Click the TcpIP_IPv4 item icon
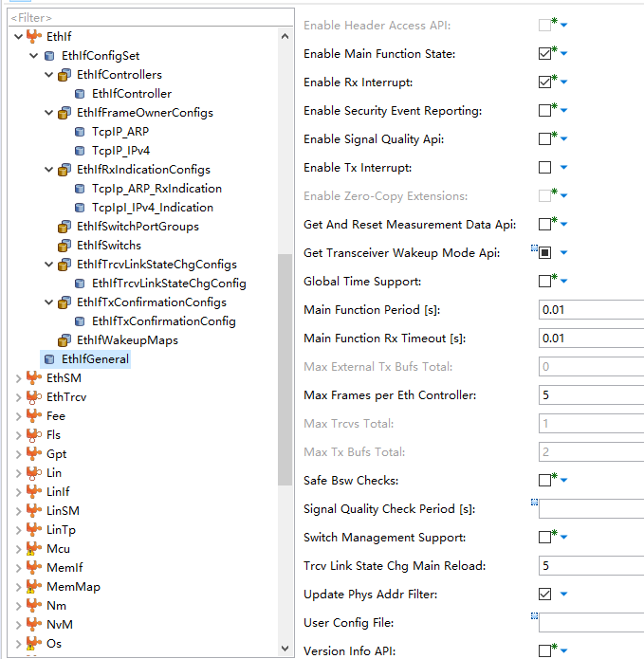 tap(80, 151)
